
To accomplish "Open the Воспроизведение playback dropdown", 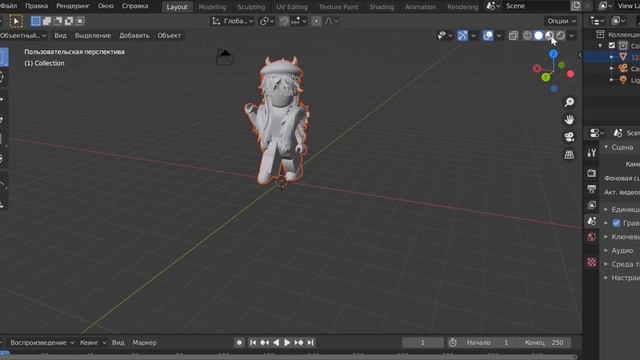I will 42,342.
